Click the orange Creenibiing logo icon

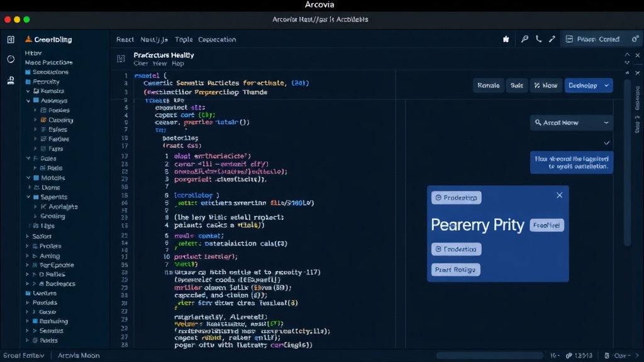[x=28, y=39]
